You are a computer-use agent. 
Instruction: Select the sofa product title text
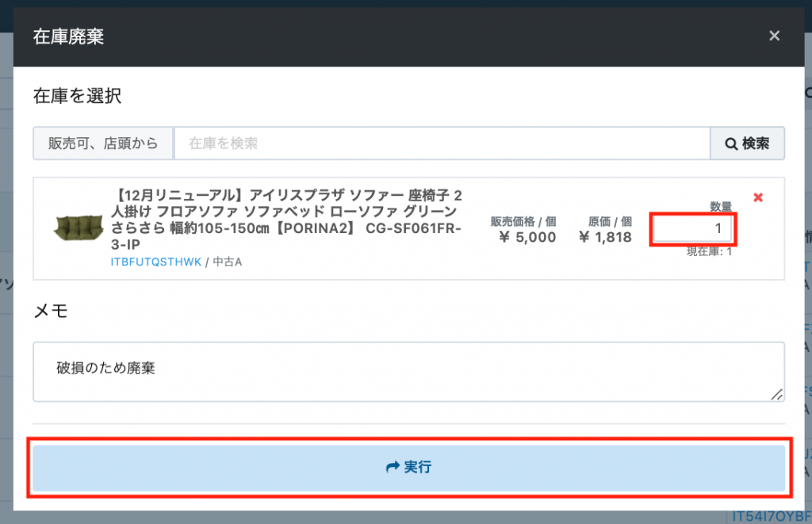point(286,220)
